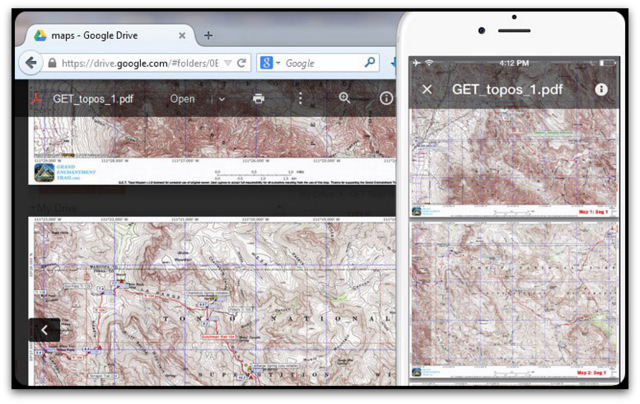
Task: Expand the Open with dropdown arrow
Action: click(222, 99)
